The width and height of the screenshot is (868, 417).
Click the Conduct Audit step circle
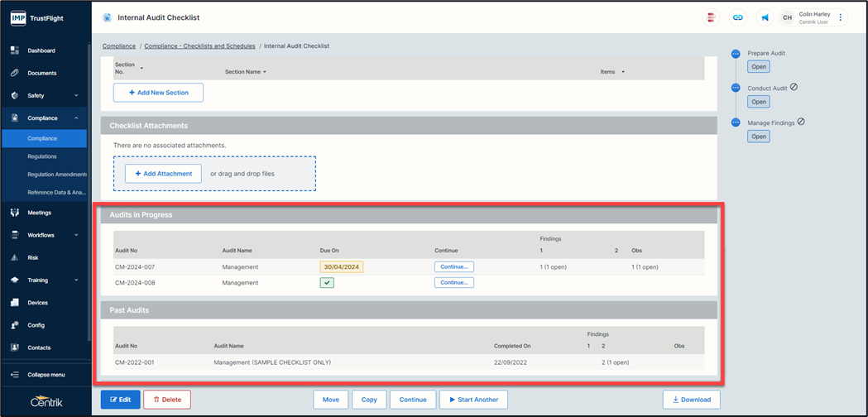[736, 88]
